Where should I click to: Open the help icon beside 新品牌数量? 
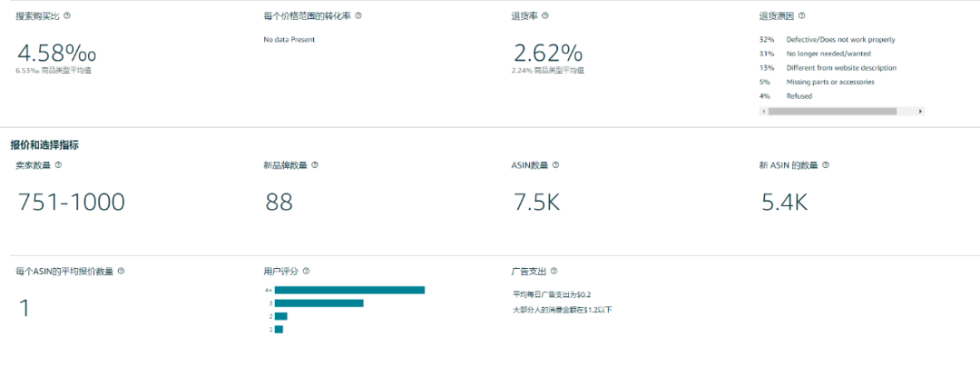click(315, 165)
